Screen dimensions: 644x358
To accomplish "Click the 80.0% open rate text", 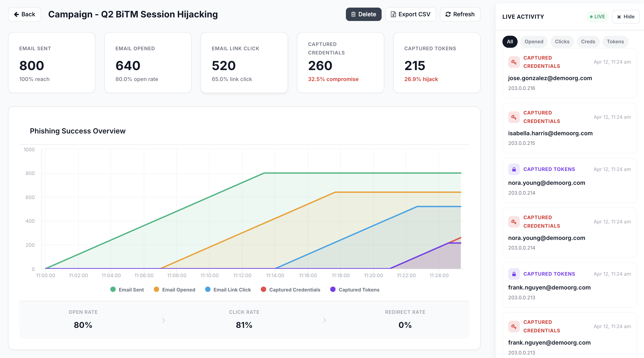I will pyautogui.click(x=137, y=79).
